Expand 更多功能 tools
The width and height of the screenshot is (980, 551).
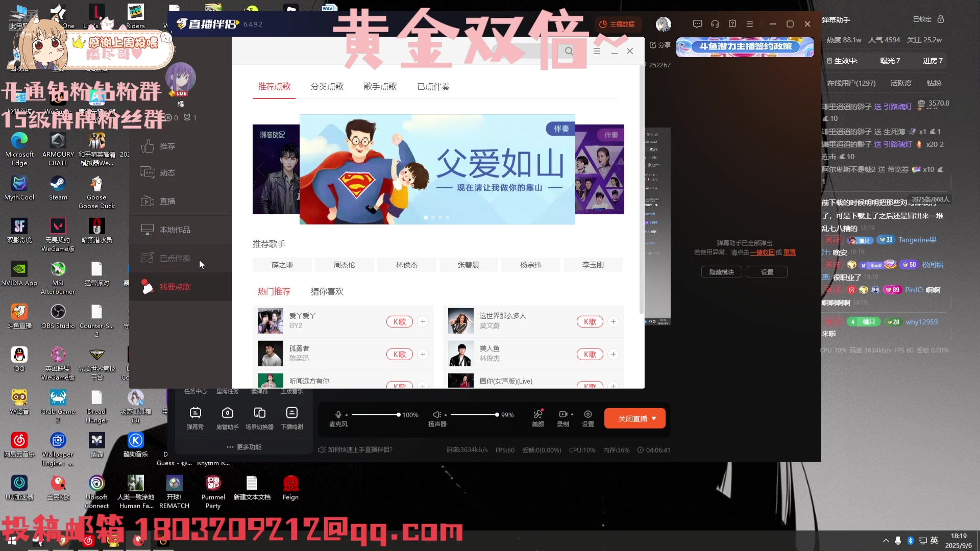(244, 447)
